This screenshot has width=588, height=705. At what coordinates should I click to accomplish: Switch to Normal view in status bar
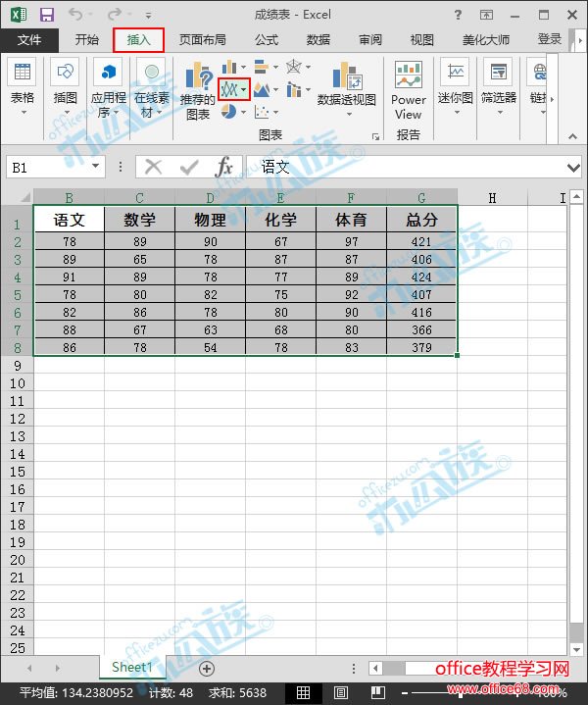click(x=303, y=693)
